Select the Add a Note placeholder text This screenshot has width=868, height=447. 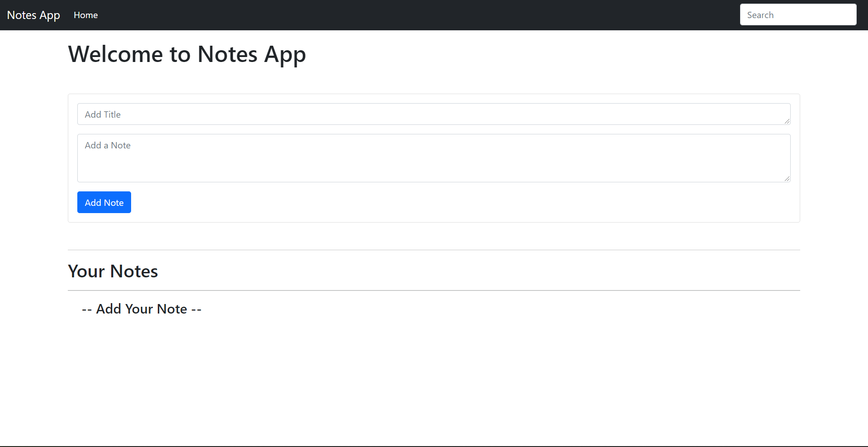(x=107, y=145)
